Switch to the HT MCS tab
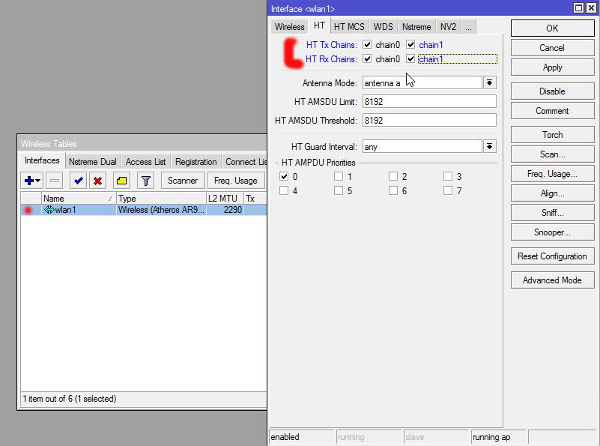 point(349,27)
